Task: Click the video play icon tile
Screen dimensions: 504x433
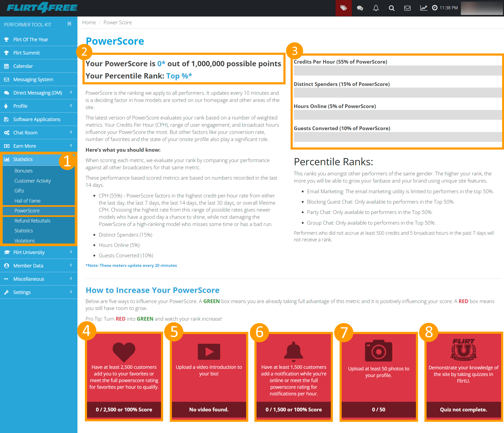Action: pyautogui.click(x=209, y=352)
